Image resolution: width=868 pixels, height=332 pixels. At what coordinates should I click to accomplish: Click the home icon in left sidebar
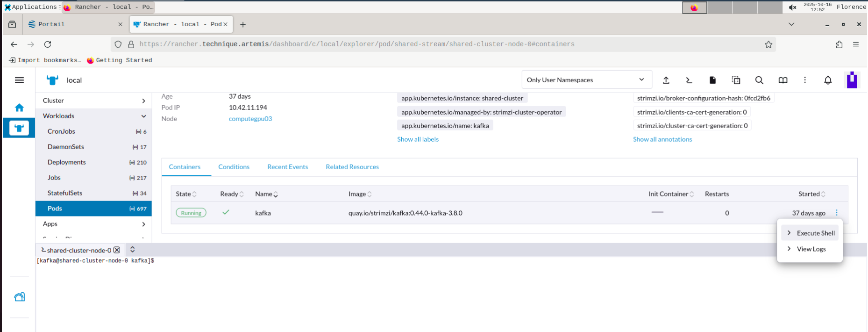[19, 108]
